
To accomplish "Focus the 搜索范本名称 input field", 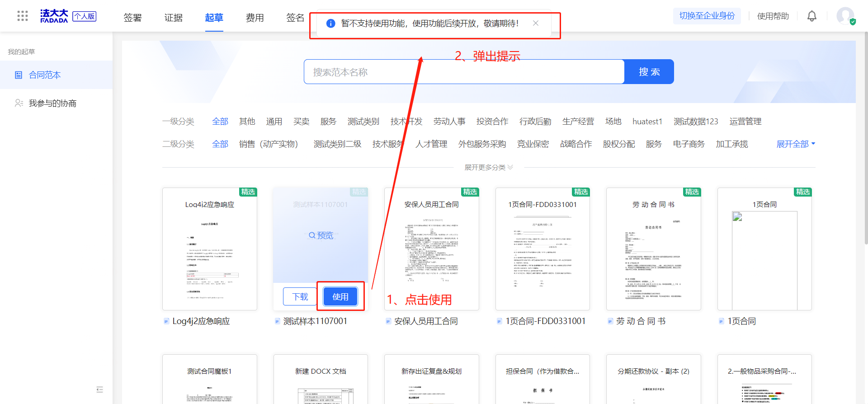I will pyautogui.click(x=464, y=71).
